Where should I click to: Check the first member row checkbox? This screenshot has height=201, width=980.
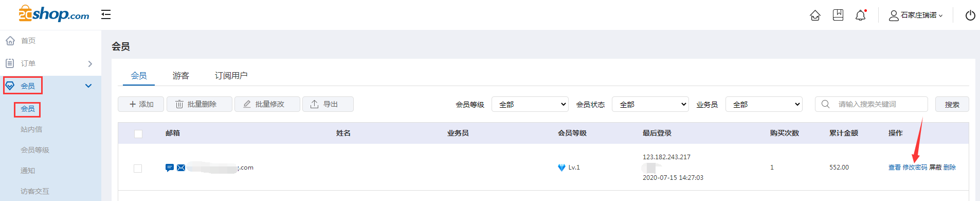138,169
